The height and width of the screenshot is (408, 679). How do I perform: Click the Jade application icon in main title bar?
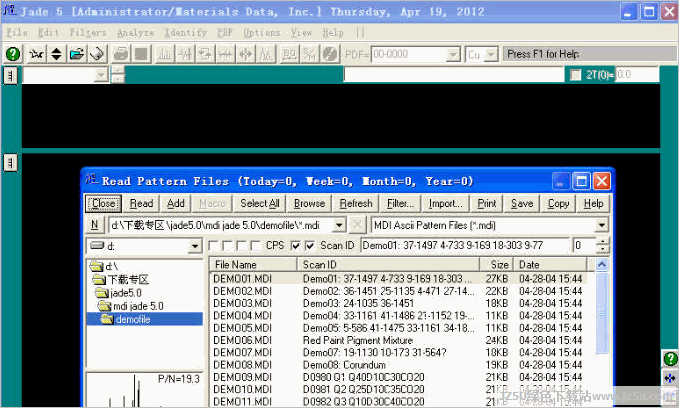pyautogui.click(x=10, y=11)
